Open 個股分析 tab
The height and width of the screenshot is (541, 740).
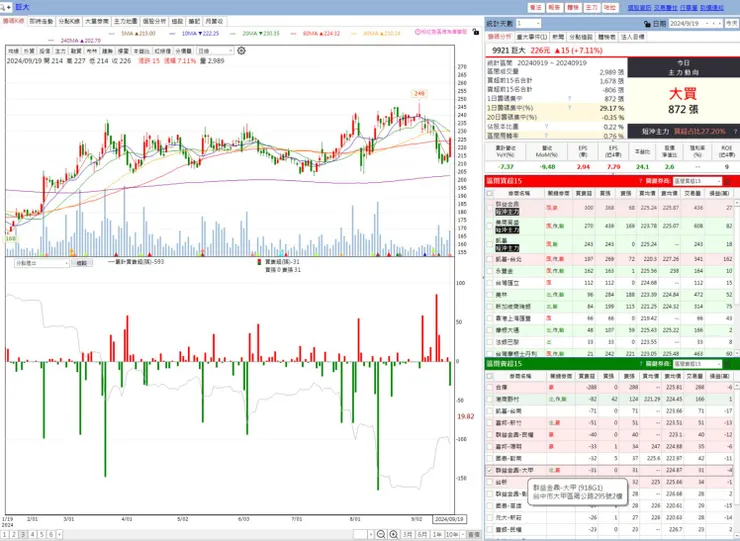coord(154,22)
